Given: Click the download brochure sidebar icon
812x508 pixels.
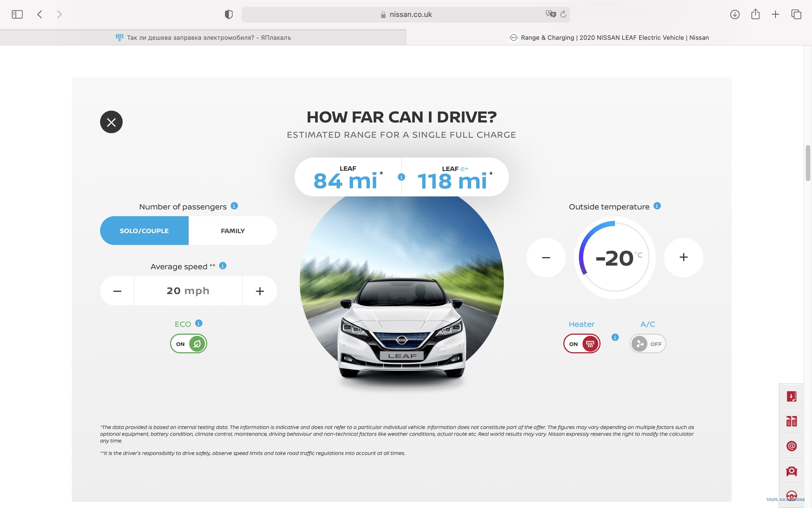Looking at the screenshot, I should click(791, 397).
